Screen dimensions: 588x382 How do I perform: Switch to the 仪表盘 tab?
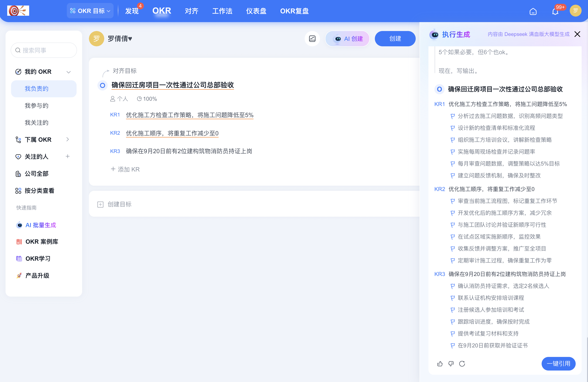[256, 11]
